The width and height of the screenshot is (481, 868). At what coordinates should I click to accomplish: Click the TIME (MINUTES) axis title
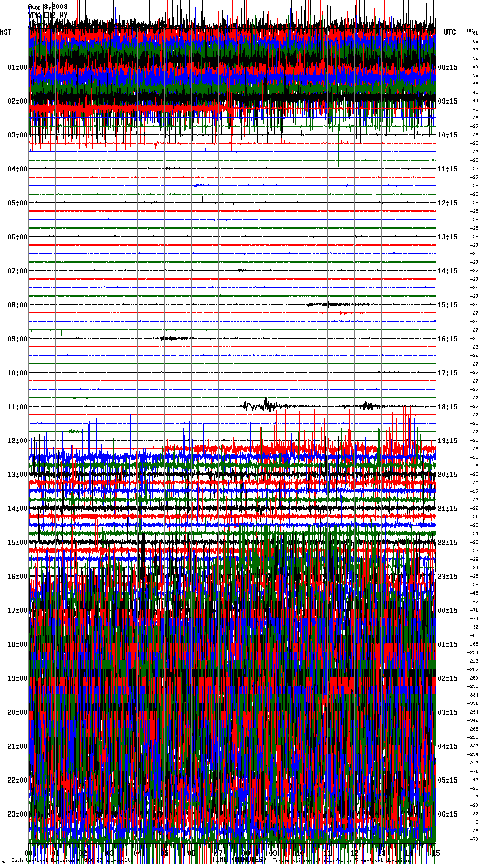pos(239,860)
